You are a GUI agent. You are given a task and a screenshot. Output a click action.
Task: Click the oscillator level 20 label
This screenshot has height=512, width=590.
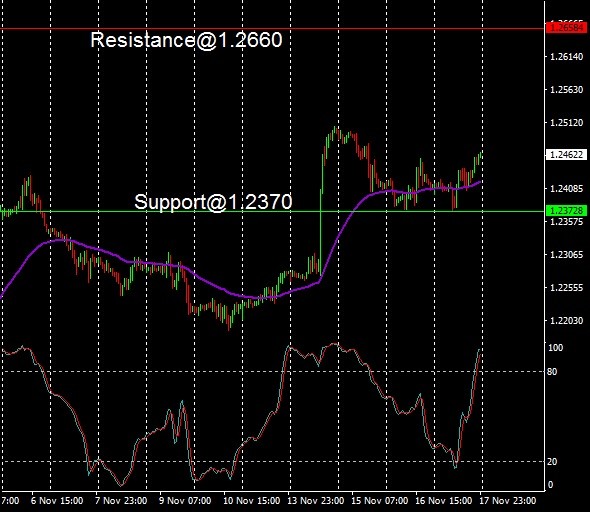coord(552,462)
